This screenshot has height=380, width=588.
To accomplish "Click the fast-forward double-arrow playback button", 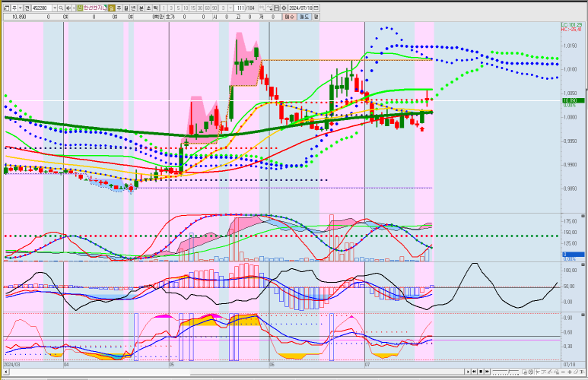I will pos(487,372).
